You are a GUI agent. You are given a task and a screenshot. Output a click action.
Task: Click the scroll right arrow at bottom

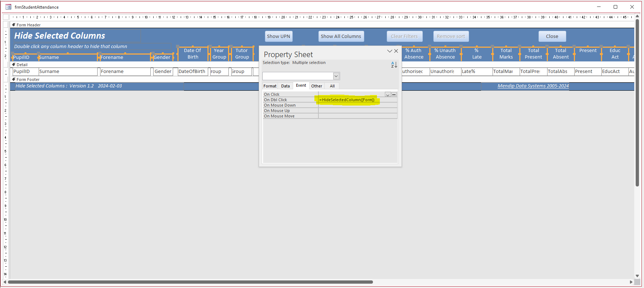coord(631,282)
